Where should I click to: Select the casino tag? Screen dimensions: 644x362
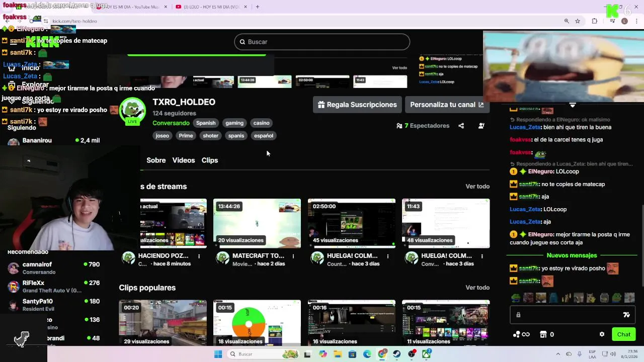click(261, 123)
